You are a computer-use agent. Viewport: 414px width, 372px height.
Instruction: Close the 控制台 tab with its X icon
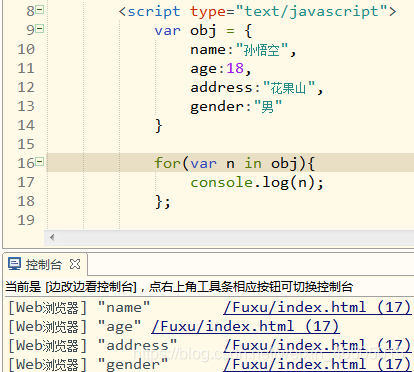tap(75, 264)
